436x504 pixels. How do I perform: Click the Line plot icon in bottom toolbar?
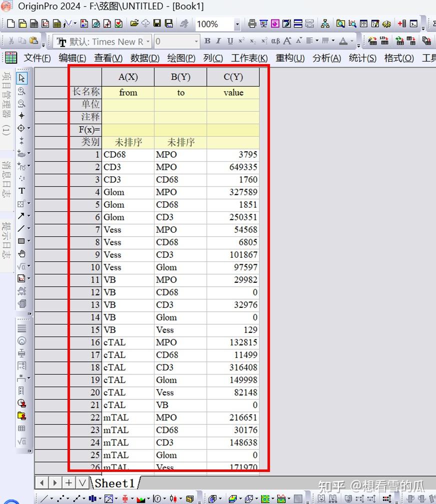coord(44,498)
